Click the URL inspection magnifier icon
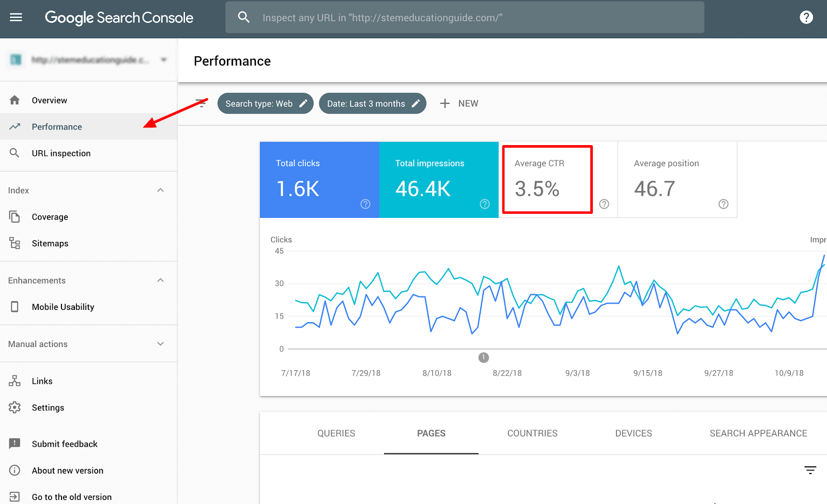 tap(14, 153)
